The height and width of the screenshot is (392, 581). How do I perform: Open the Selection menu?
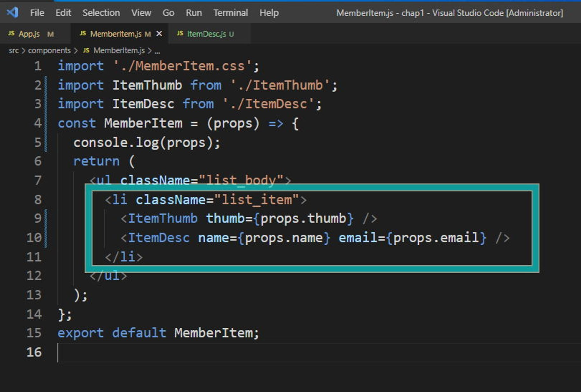pyautogui.click(x=101, y=13)
